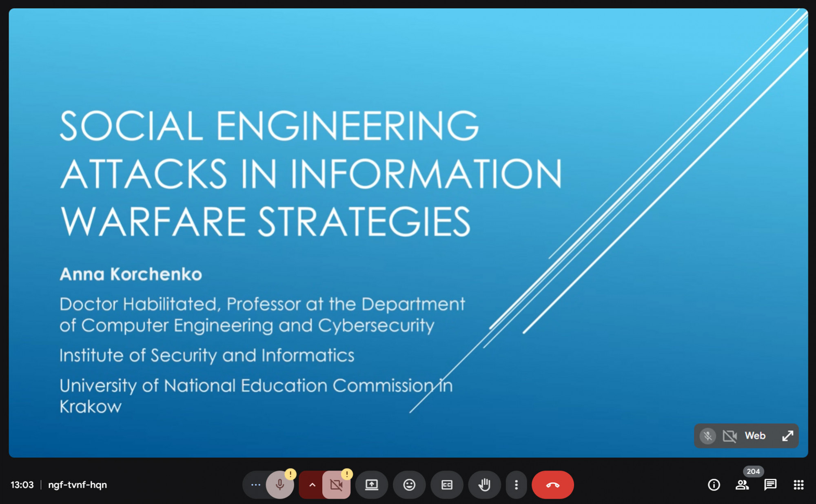
Task: Click the presented slide title
Action: coord(310,173)
